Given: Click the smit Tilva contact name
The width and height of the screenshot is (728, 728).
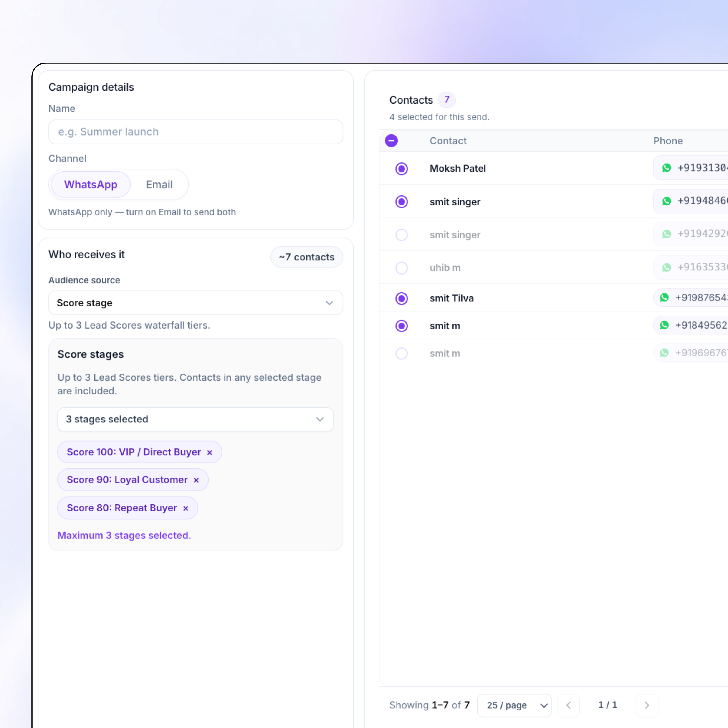Looking at the screenshot, I should coord(451,298).
